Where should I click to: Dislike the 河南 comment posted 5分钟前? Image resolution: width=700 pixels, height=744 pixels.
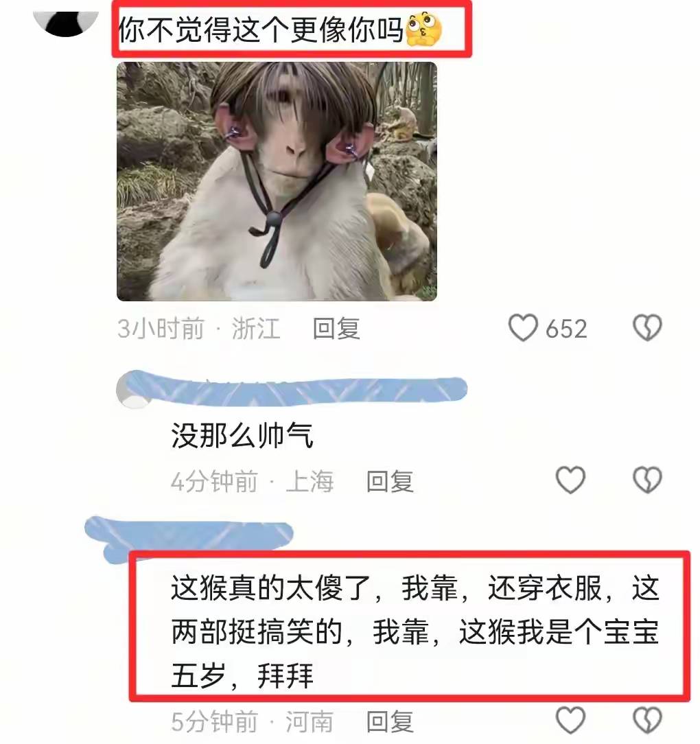[647, 720]
